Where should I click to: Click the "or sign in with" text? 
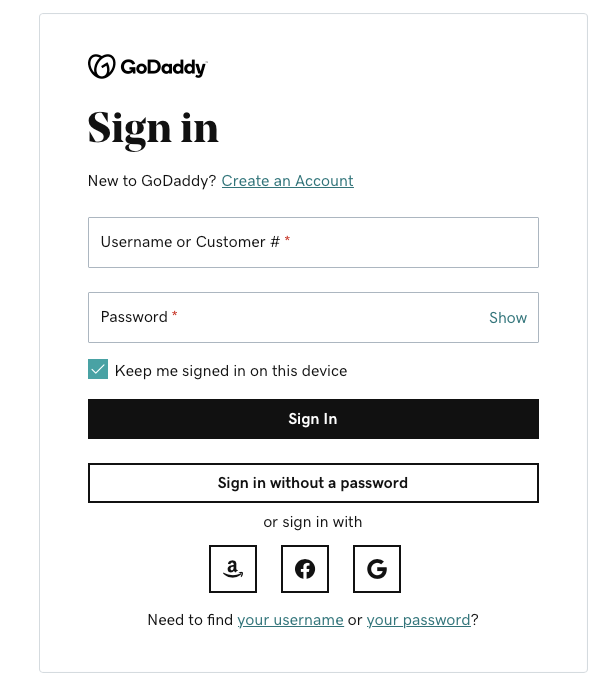point(313,522)
